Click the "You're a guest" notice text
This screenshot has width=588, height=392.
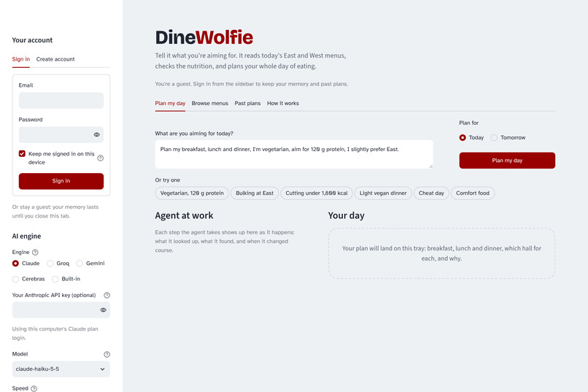tap(251, 84)
